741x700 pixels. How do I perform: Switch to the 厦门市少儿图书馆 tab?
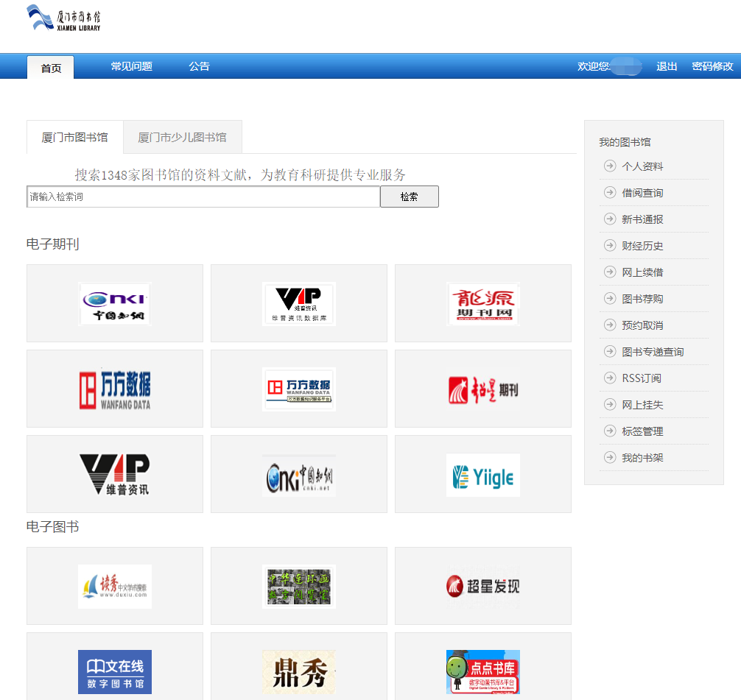(182, 137)
